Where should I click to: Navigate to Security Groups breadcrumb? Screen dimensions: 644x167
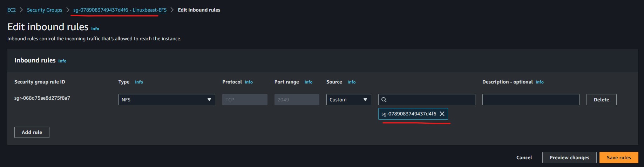(45, 10)
